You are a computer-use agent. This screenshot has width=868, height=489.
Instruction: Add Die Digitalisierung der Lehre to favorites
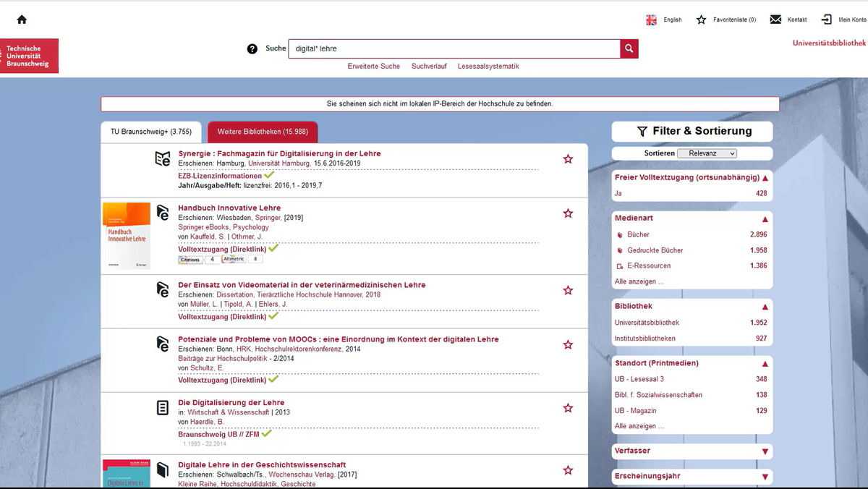click(568, 408)
